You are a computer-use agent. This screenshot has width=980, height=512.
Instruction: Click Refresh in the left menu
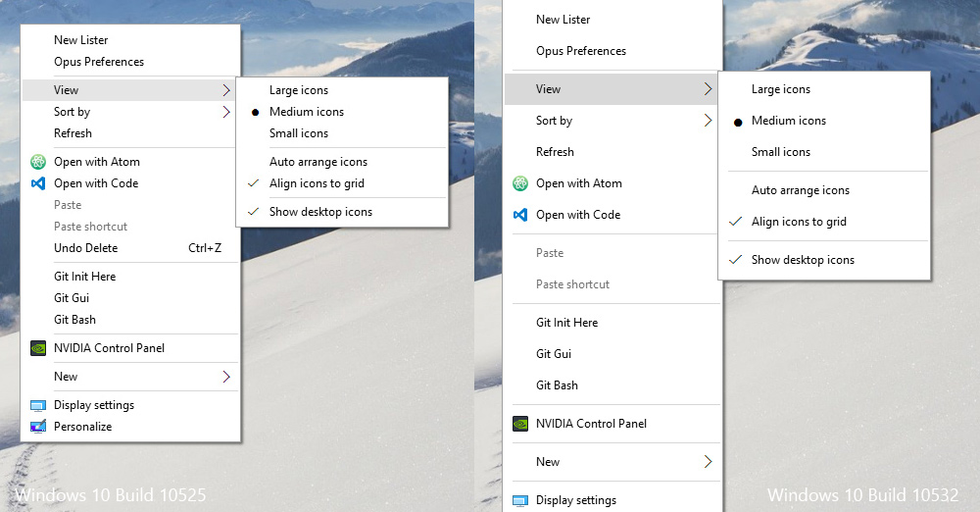coord(73,133)
